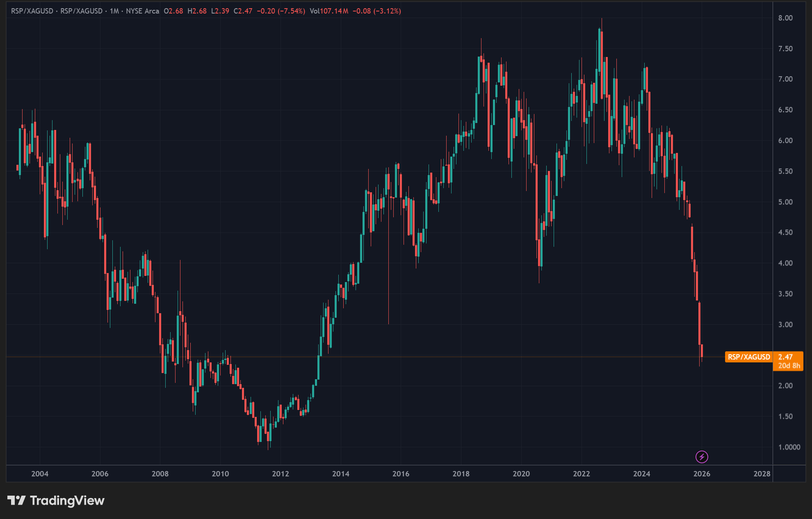The image size is (812, 519).
Task: Click the 20d 8h countdown timer
Action: [789, 366]
